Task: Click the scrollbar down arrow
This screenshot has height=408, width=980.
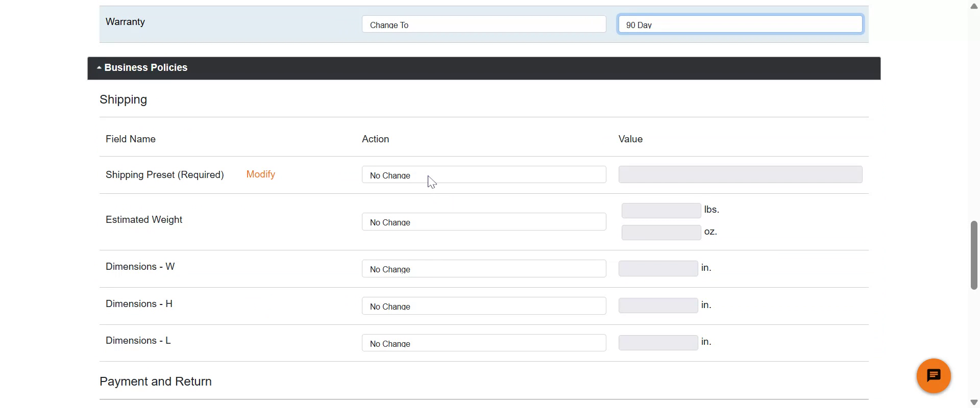Action: click(973, 402)
